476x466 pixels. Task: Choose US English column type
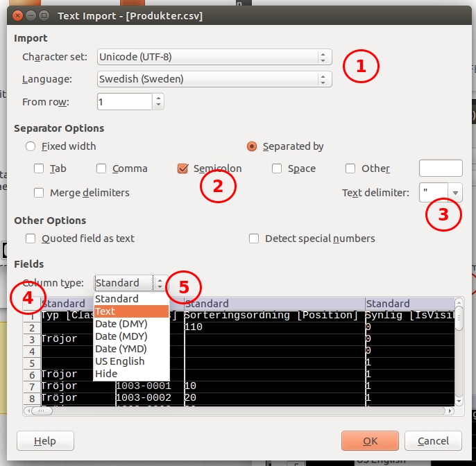[x=131, y=361]
